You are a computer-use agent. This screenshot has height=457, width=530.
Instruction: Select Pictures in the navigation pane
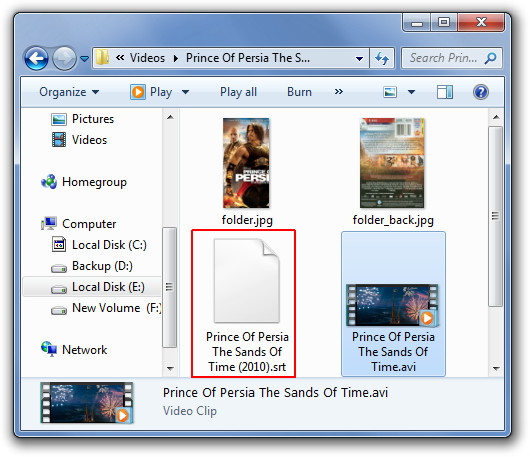(93, 119)
